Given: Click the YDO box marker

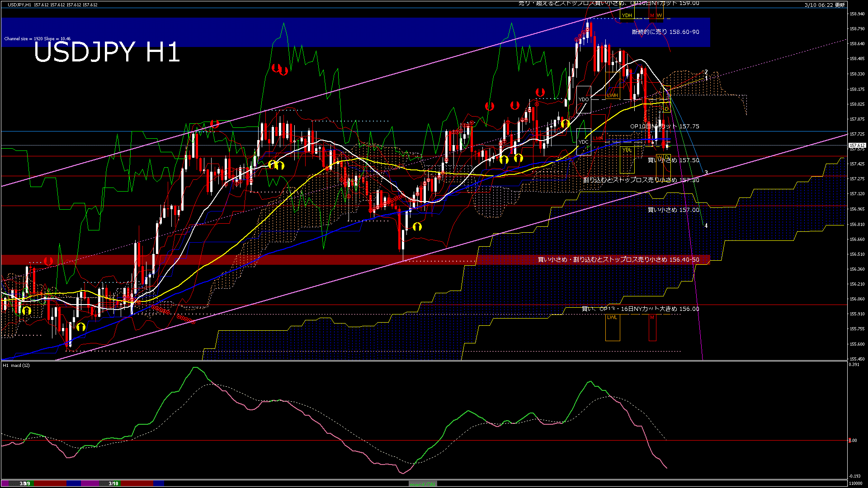Looking at the screenshot, I should pyautogui.click(x=584, y=99).
